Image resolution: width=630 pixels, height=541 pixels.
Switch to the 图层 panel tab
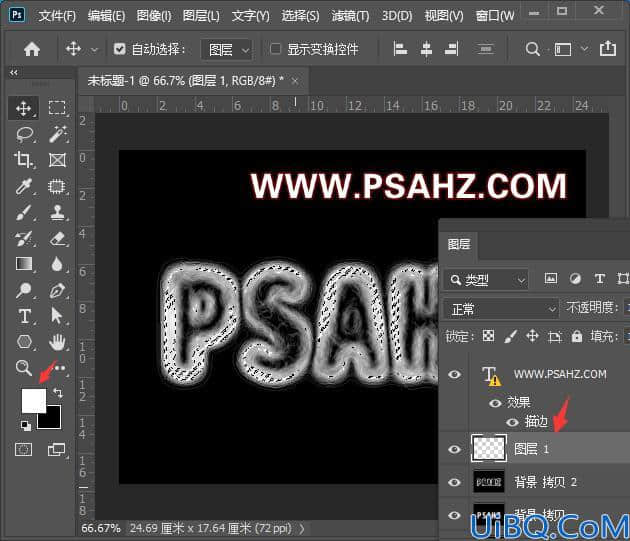458,244
